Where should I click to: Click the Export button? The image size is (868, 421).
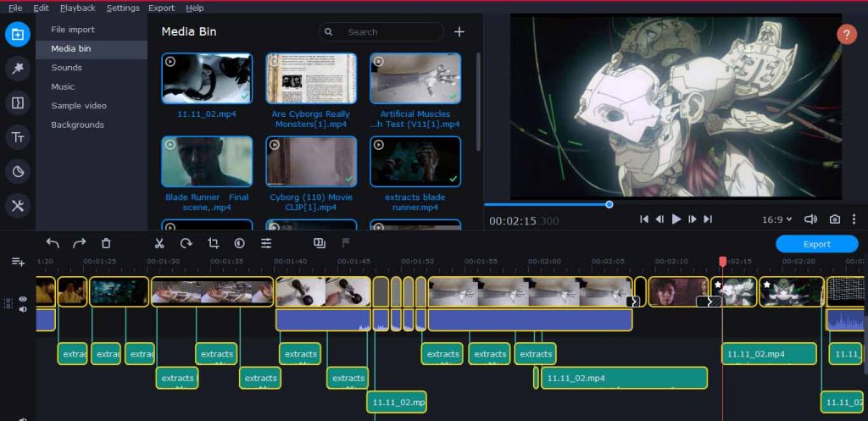[x=816, y=244]
